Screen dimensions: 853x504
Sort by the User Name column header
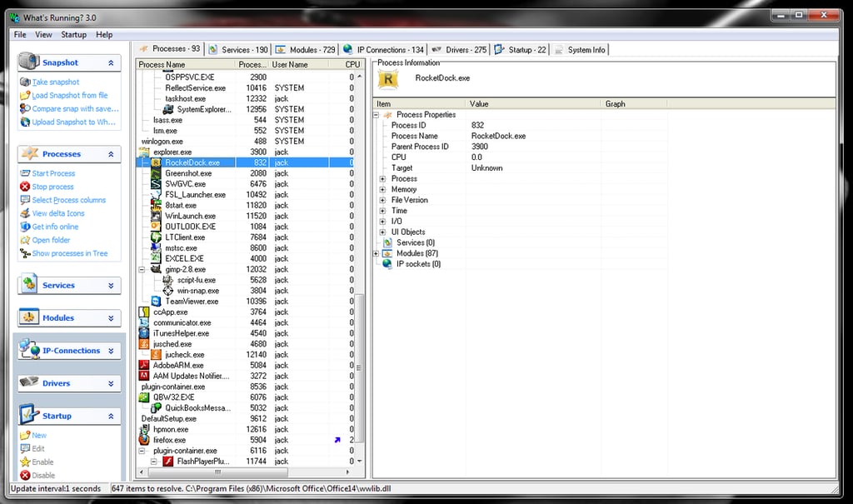pyautogui.click(x=298, y=64)
